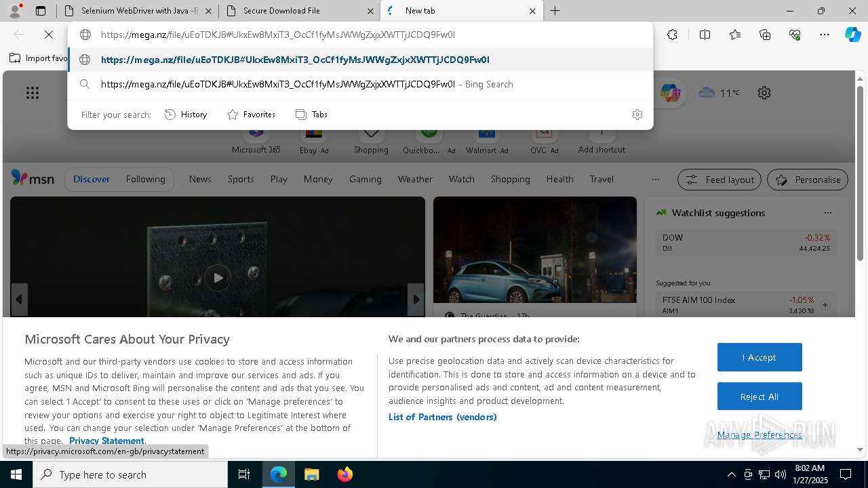The image size is (868, 488).
Task: Open the new tab plus button
Action: [555, 11]
